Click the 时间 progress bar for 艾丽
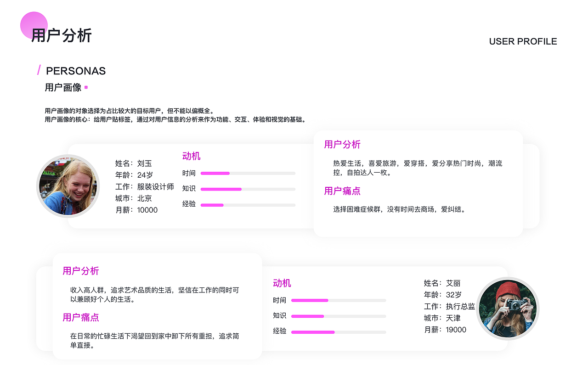The height and width of the screenshot is (365, 588). pyautogui.click(x=339, y=300)
